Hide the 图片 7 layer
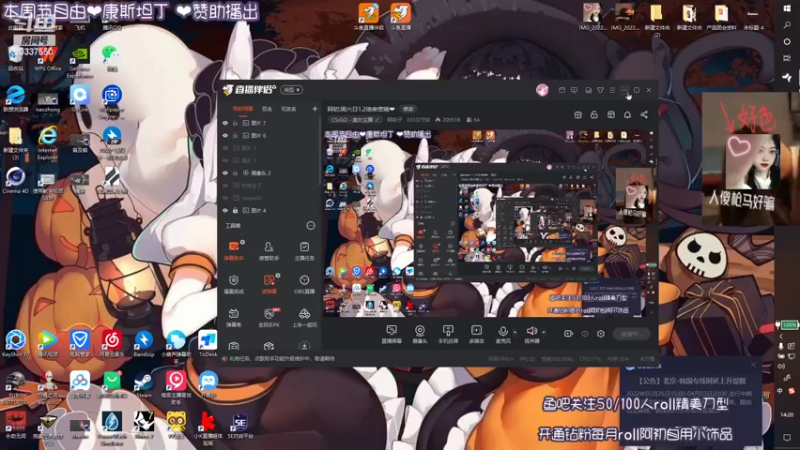800x450 pixels. [225, 123]
